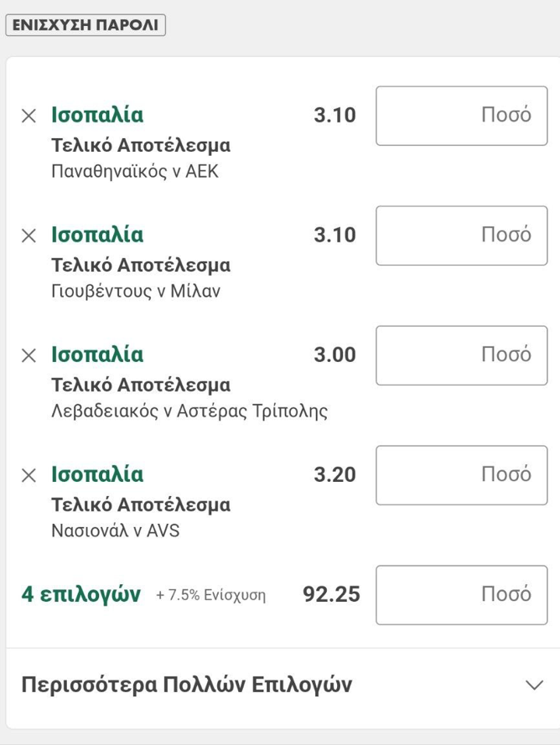Remove the Παναθηναϊκός v ΑΕΚ selection

29,116
